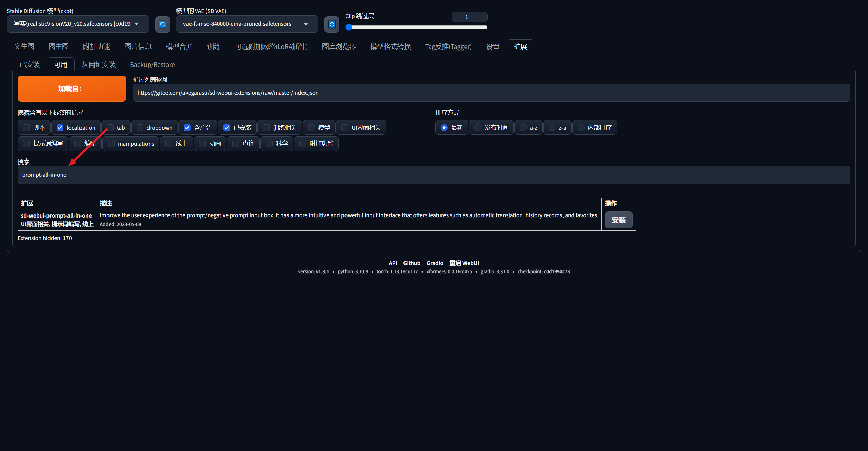The height and width of the screenshot is (451, 868).
Task: Click 安装 to install prompt-all-in-one
Action: [x=618, y=220]
